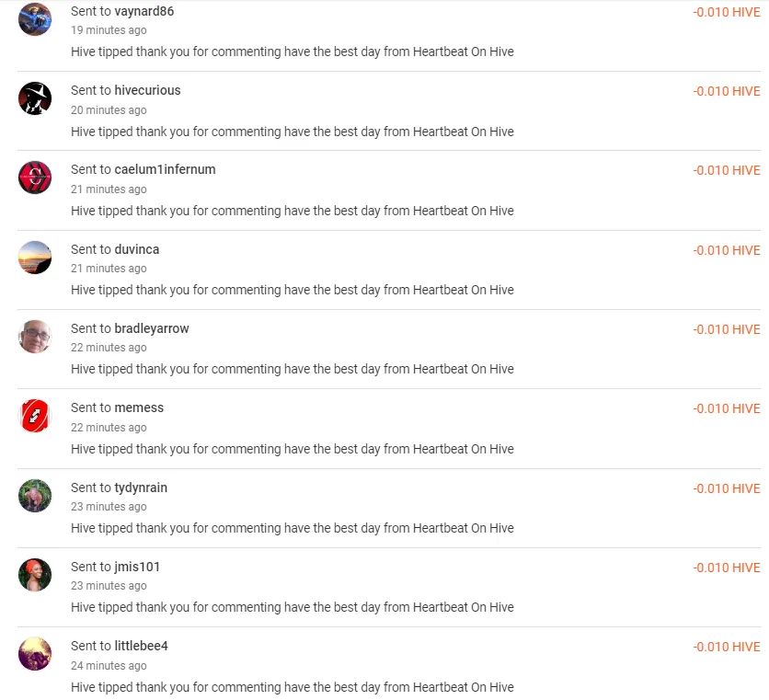Open the memess username link

click(x=139, y=407)
